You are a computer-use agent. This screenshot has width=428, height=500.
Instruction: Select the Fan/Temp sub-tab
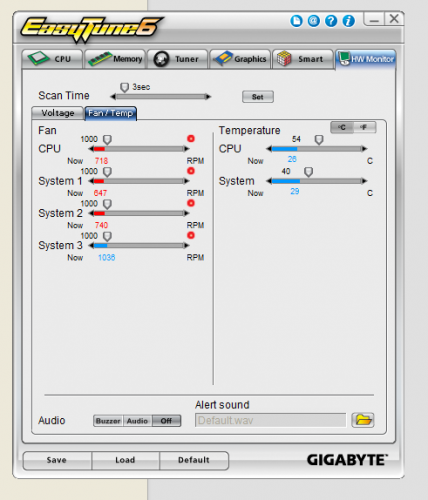coord(111,113)
